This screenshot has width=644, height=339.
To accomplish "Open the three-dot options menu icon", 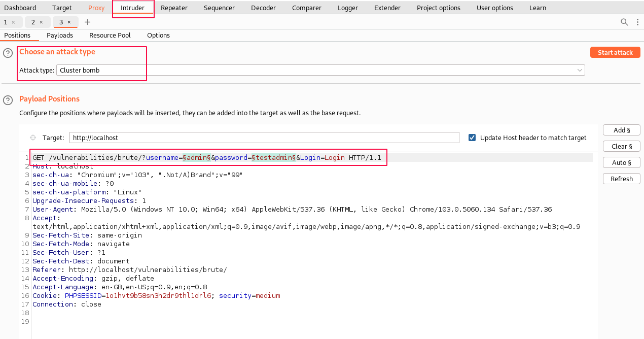I will (637, 22).
